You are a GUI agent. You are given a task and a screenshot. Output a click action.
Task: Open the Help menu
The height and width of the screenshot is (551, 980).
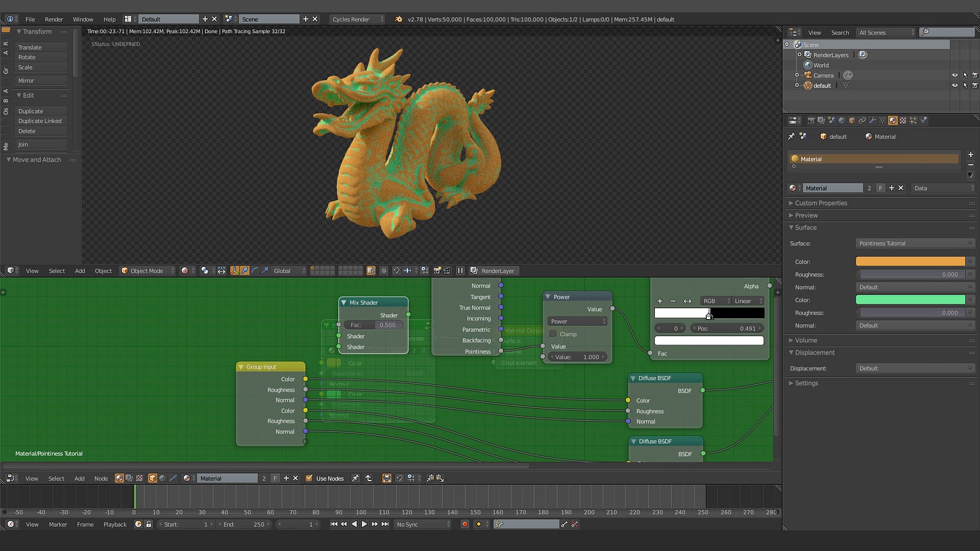tap(110, 19)
